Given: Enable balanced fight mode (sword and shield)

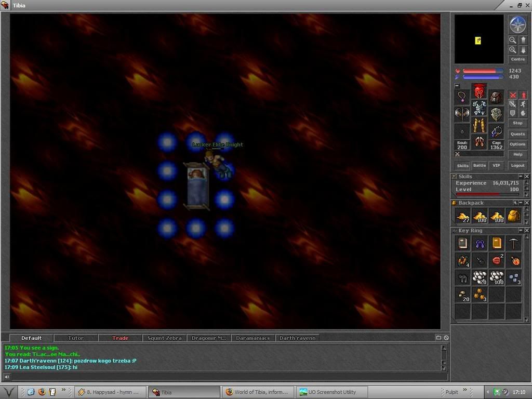Looking at the screenshot, I should (513, 104).
